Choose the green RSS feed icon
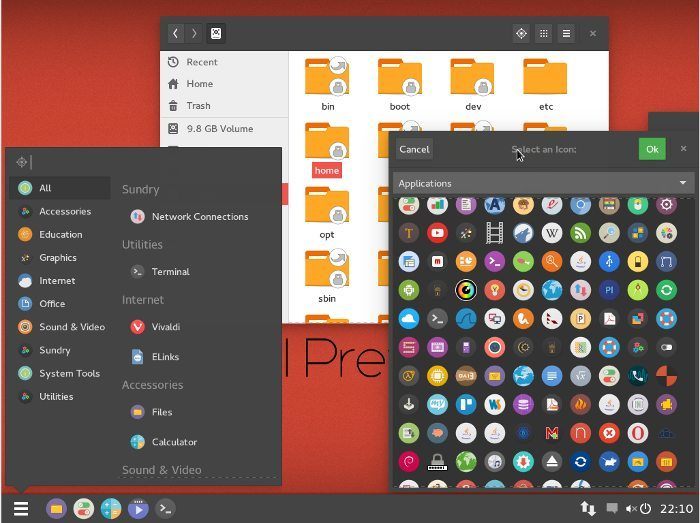 tap(580, 232)
